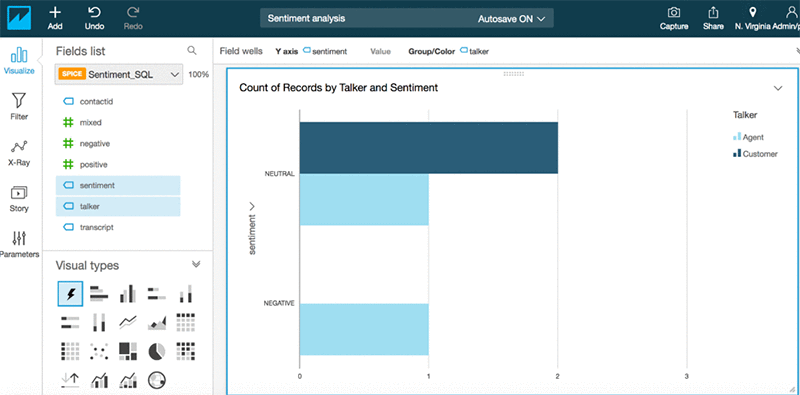Image resolution: width=800 pixels, height=395 pixels.
Task: Click the Agent NEGATIVE bar
Action: click(x=364, y=329)
